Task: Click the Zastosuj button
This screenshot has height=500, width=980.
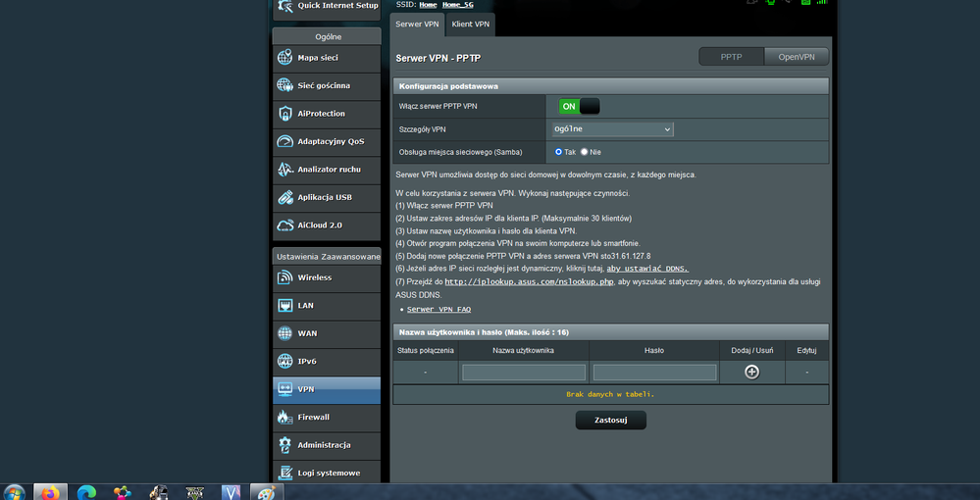Action: (610, 420)
